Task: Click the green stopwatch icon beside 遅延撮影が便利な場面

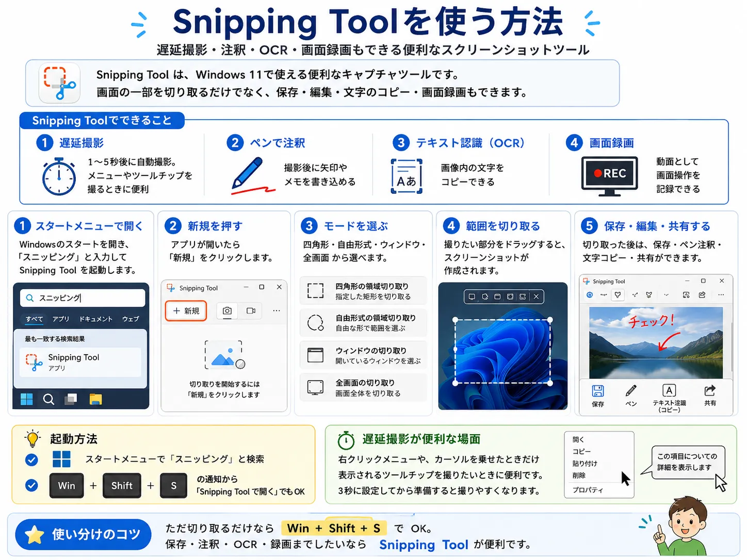Action: pyautogui.click(x=346, y=440)
